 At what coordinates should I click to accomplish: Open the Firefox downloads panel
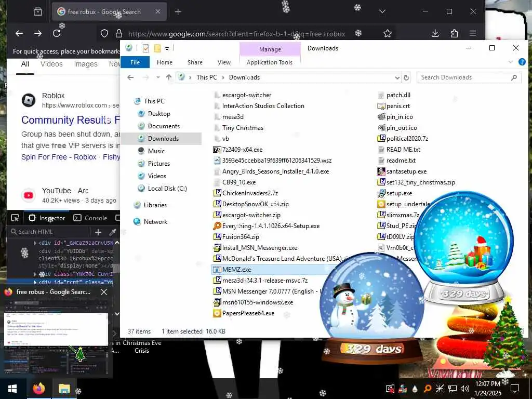click(435, 33)
